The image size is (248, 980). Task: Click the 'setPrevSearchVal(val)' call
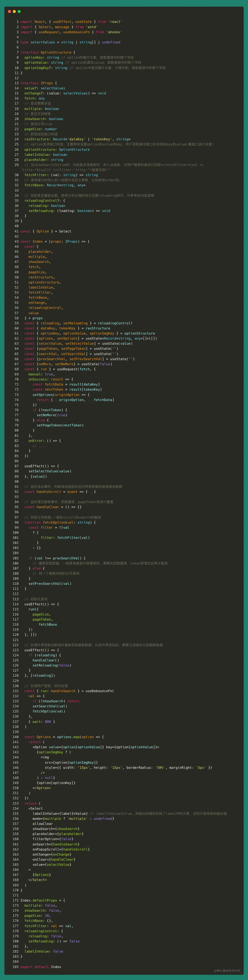50,584
